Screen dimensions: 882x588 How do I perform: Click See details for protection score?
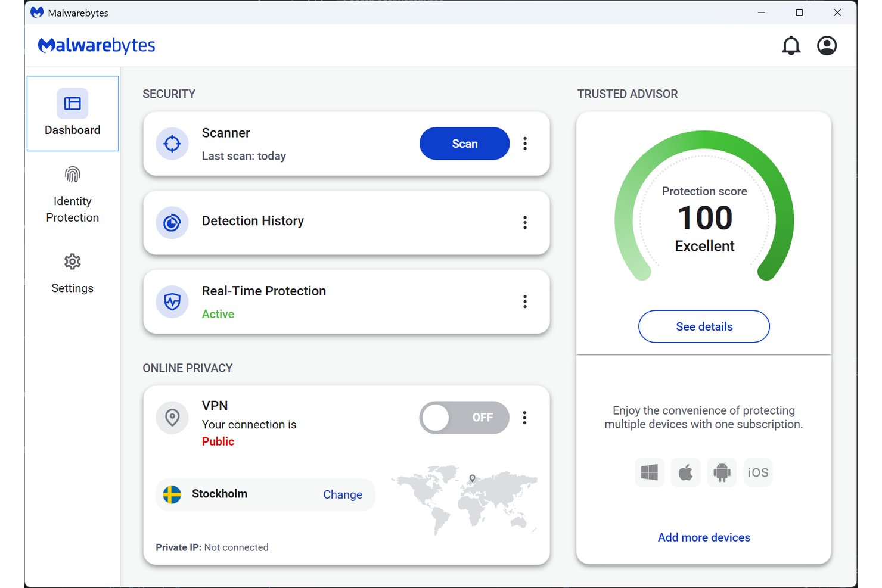(x=704, y=326)
